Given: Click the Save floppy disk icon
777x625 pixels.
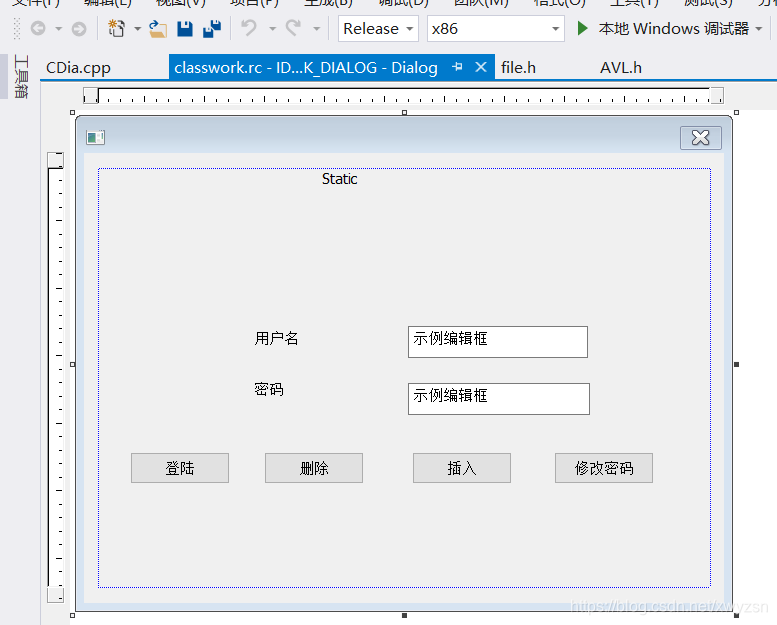Looking at the screenshot, I should click(x=185, y=29).
